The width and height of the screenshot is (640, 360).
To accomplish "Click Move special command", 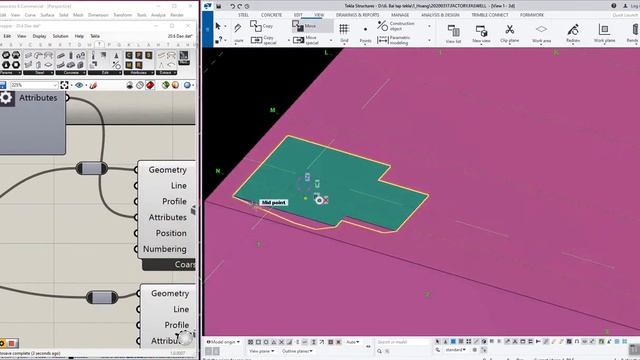I will point(306,40).
